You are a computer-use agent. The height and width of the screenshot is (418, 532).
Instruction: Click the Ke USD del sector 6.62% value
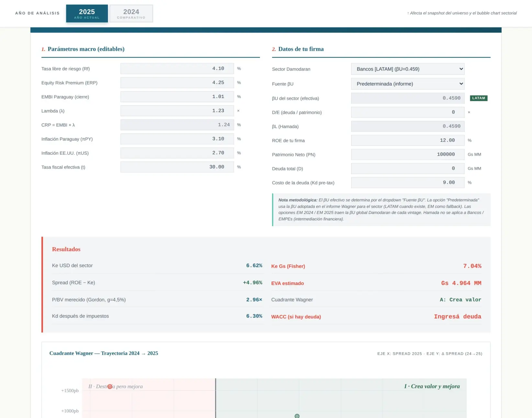tap(254, 266)
